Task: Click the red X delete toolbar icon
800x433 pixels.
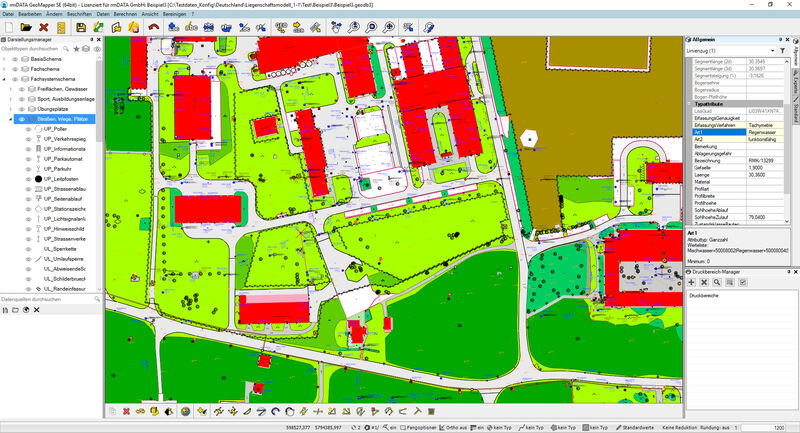Action: point(43,27)
